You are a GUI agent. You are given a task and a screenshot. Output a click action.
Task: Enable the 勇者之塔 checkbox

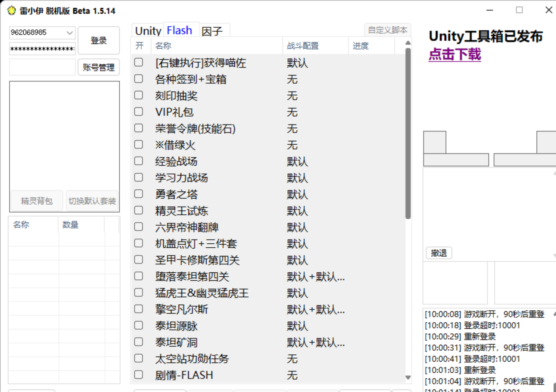pos(139,194)
